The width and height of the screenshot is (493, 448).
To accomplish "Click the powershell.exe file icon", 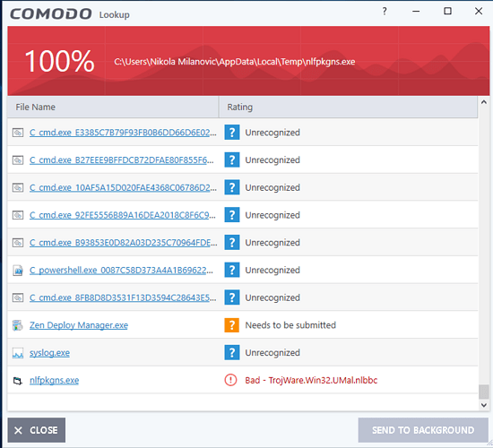I will click(x=18, y=270).
